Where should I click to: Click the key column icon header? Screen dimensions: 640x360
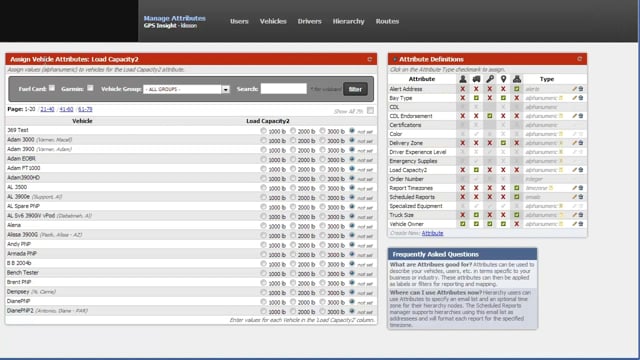pyautogui.click(x=490, y=79)
